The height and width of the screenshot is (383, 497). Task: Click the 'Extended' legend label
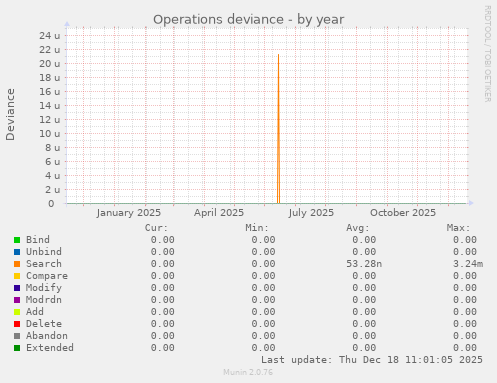(50, 348)
